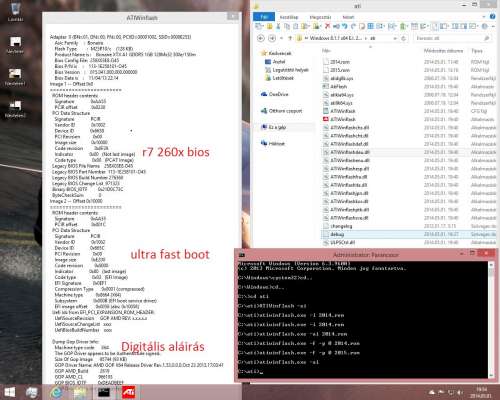Select Hálózat in the navigation pane
This screenshot has height=400, width=500.
(273, 143)
